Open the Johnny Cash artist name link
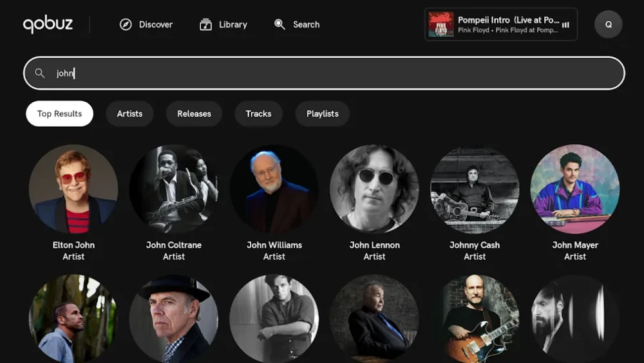This screenshot has width=644, height=363. pyautogui.click(x=475, y=245)
